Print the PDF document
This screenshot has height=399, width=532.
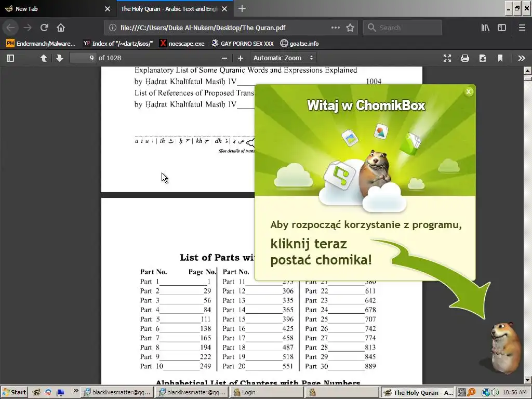click(x=465, y=58)
